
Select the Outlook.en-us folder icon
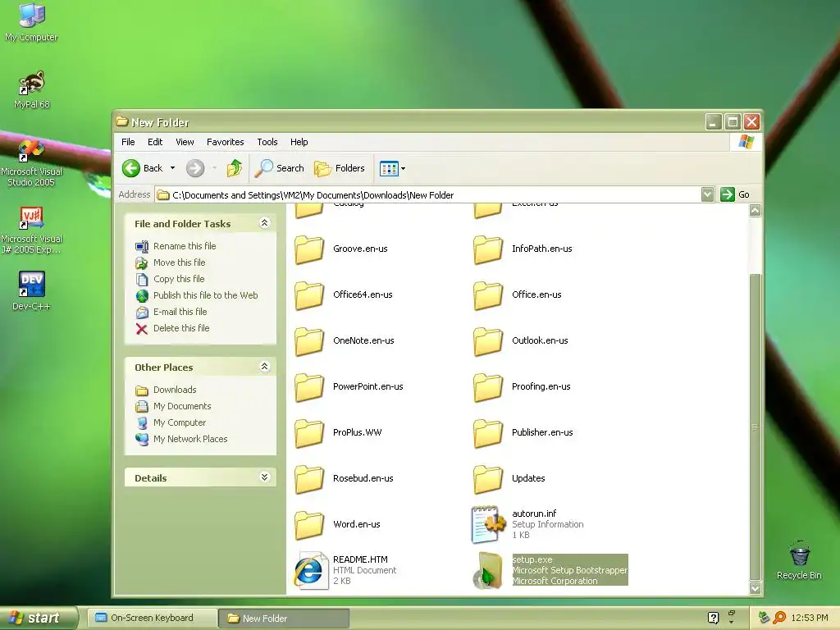488,341
